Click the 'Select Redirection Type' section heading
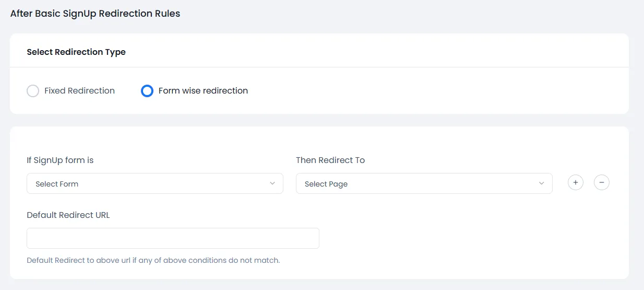This screenshot has height=290, width=644. coord(76,52)
